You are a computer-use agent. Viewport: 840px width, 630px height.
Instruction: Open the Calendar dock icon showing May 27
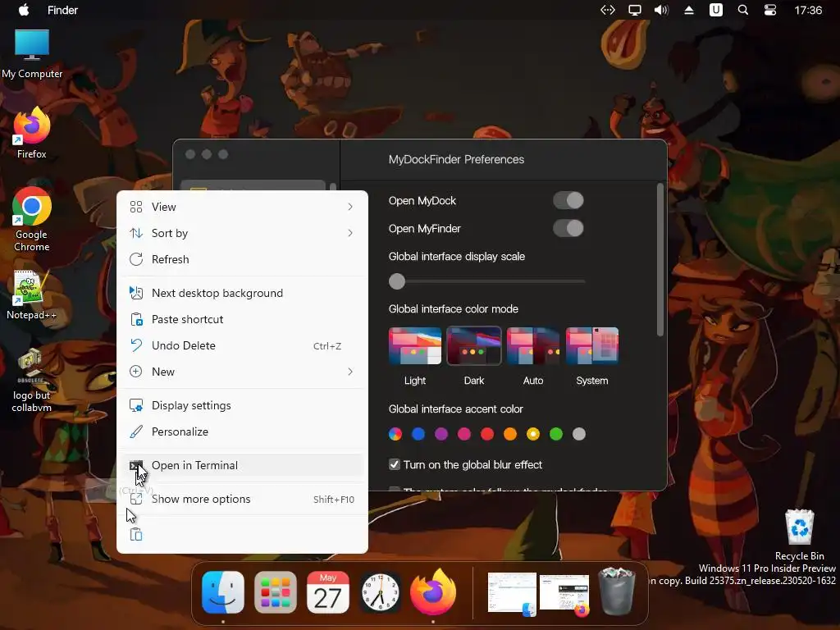pos(328,592)
